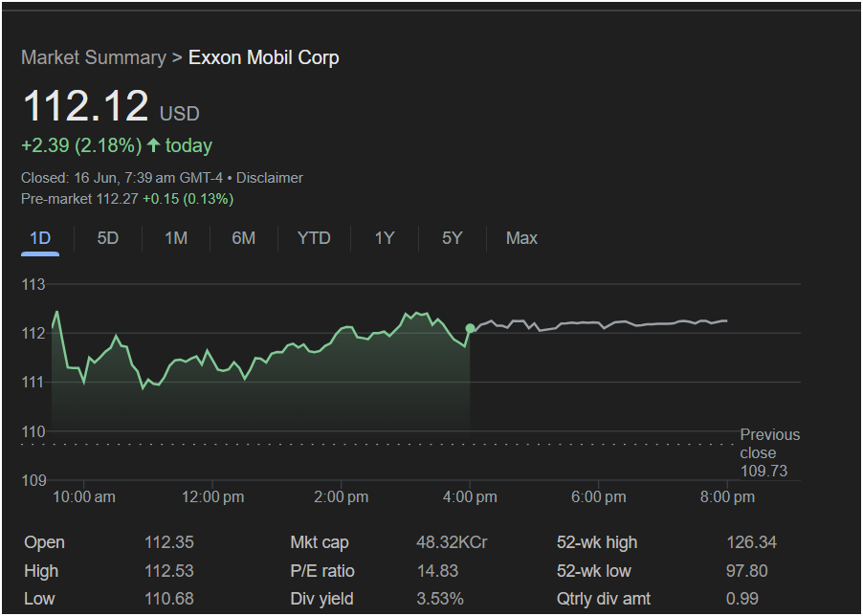Screen dimensions: 863x616
Task: Click the Low value 110.68
Action: tap(169, 599)
